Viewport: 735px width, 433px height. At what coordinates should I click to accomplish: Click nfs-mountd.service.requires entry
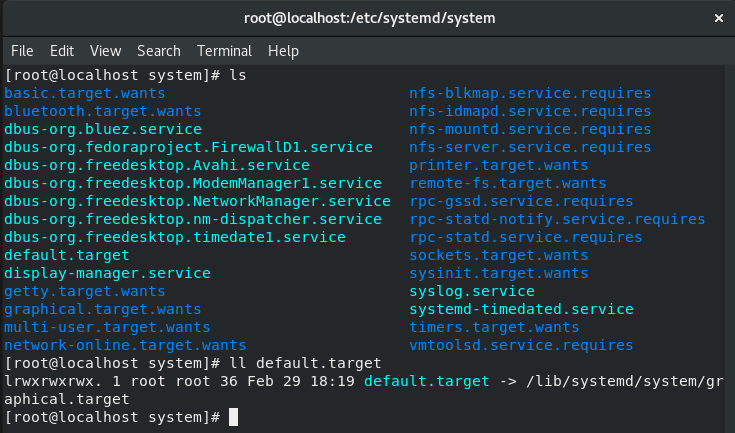530,129
